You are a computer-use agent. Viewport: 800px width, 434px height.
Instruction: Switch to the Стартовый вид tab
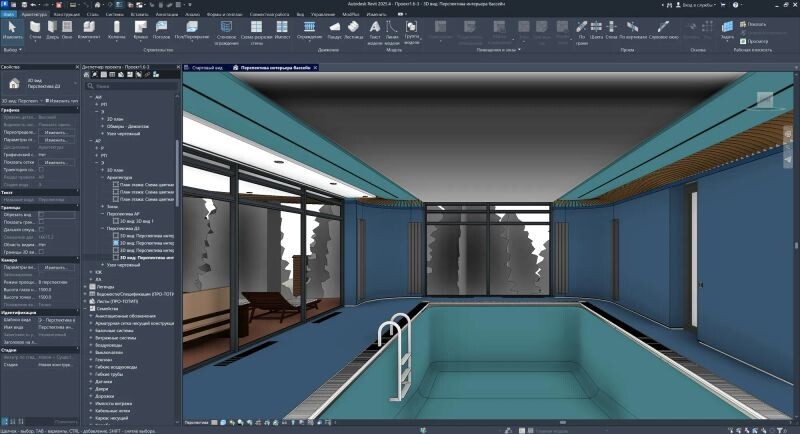[206, 69]
